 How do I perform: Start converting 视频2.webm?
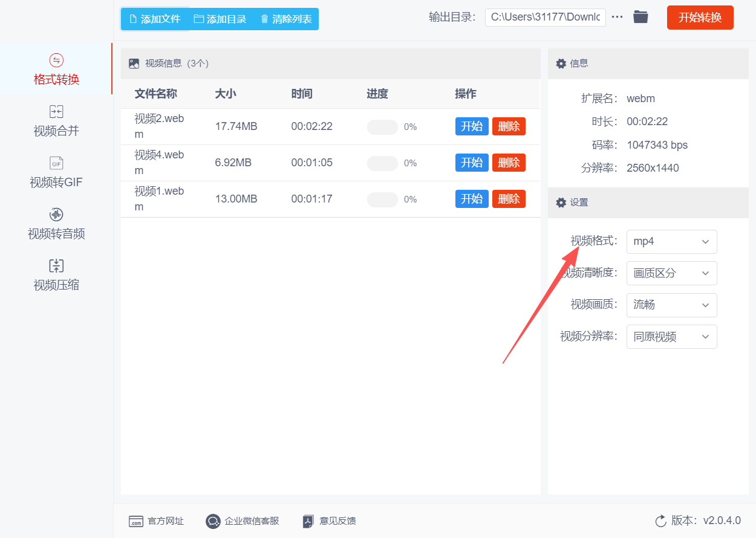click(x=472, y=126)
